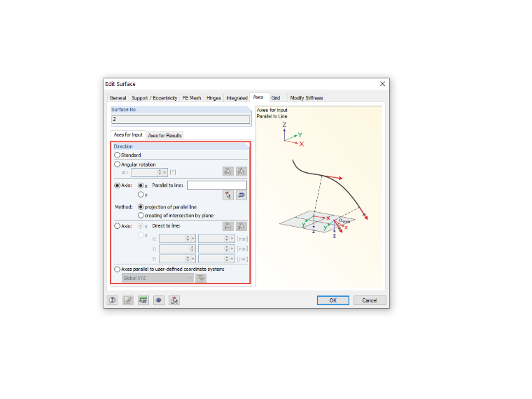Click the pick surface graphically icon at dialog bottom

174,300
